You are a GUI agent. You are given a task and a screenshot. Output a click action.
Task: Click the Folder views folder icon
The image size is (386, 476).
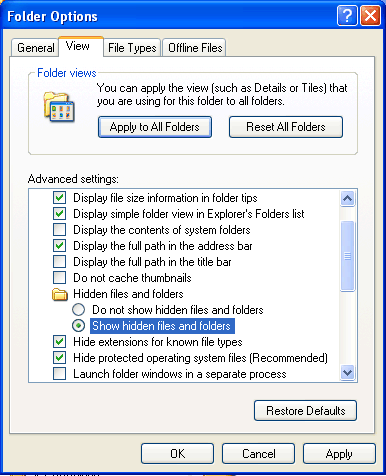coord(59,107)
